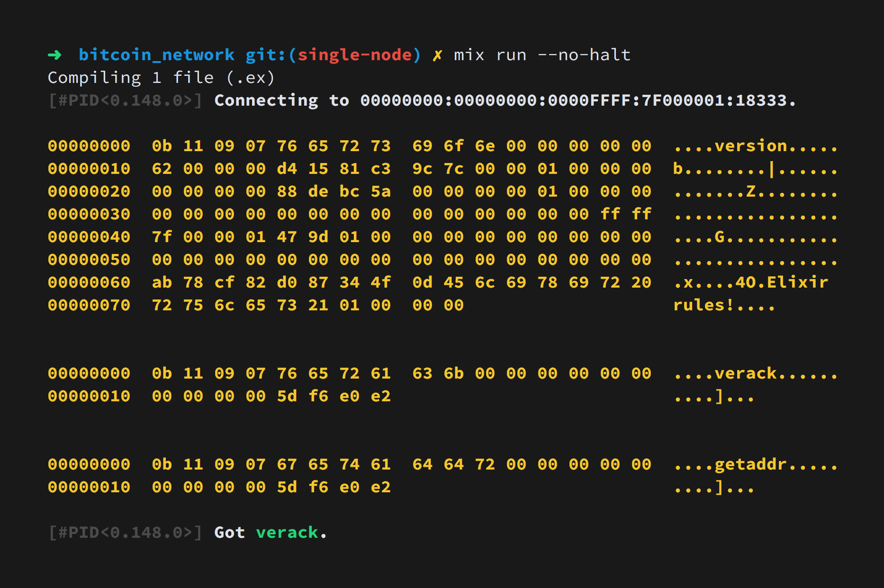This screenshot has height=588, width=884.
Task: Click the yellow ✗ git dirty marker
Action: tap(437, 55)
